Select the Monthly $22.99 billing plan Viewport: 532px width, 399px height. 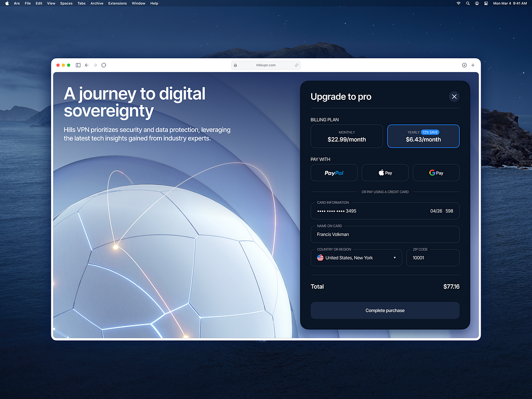click(x=347, y=136)
